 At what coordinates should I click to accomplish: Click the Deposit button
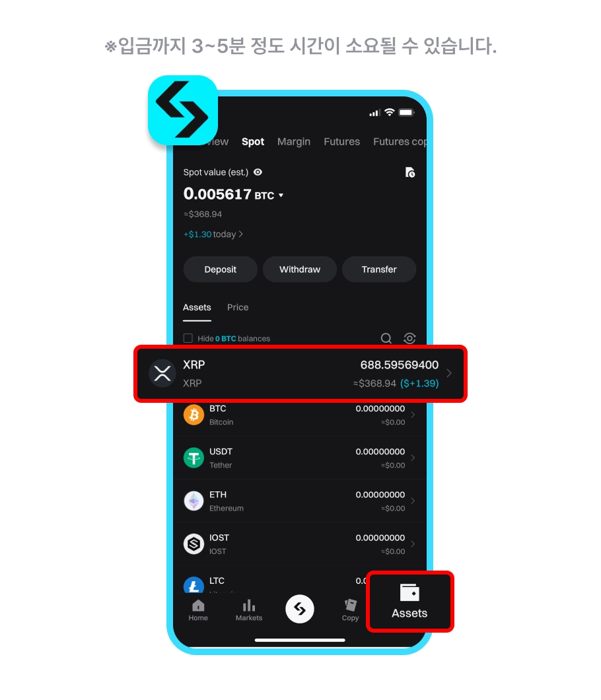(x=220, y=269)
